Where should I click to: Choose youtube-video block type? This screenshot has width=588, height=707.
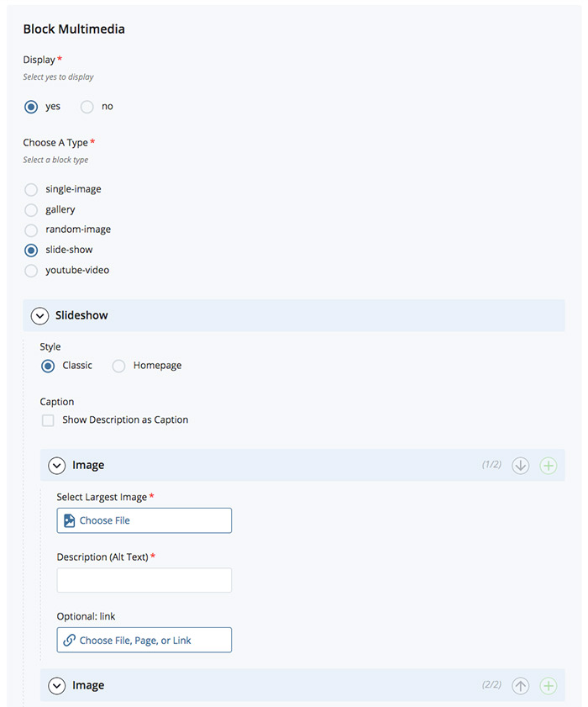click(x=31, y=271)
